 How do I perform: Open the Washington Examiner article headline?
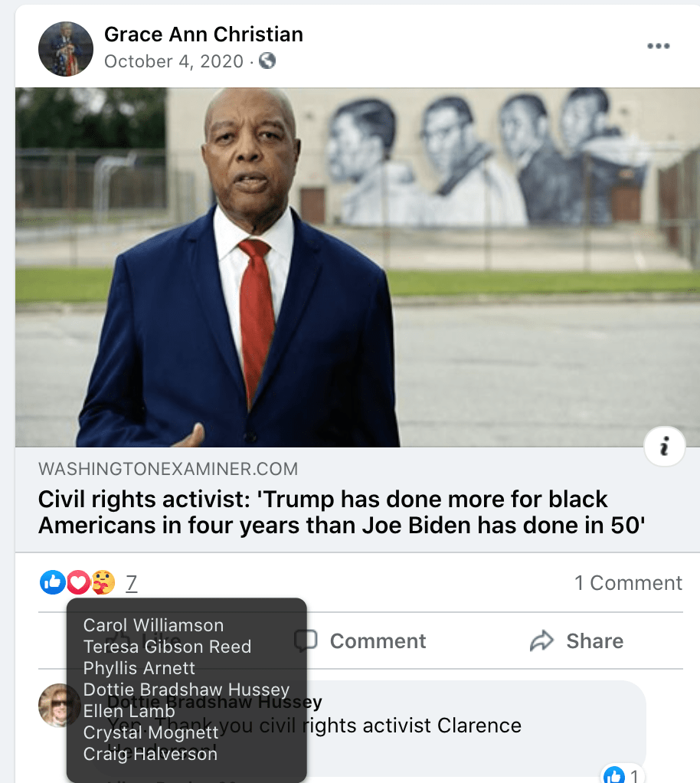342,513
